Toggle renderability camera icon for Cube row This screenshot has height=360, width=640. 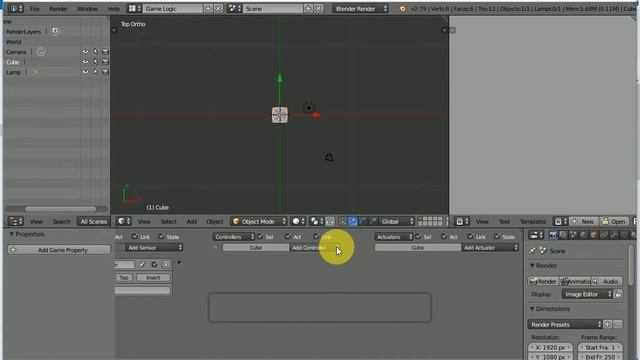(105, 62)
